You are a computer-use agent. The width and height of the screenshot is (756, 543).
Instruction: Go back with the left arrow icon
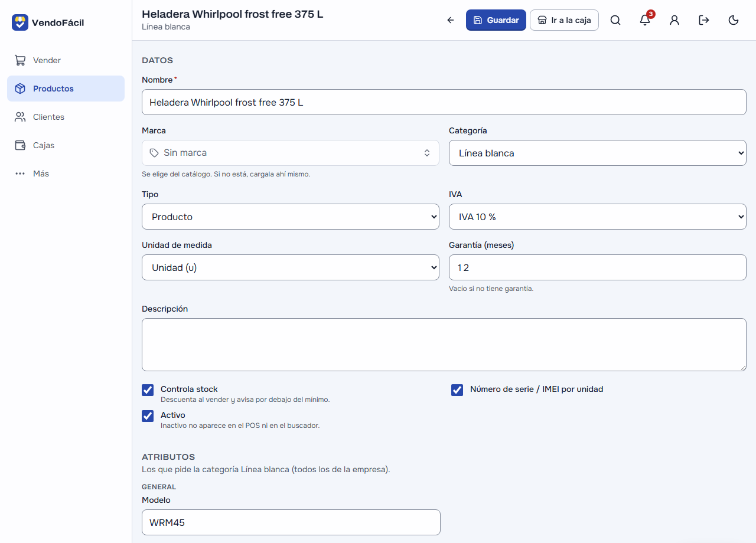click(451, 20)
